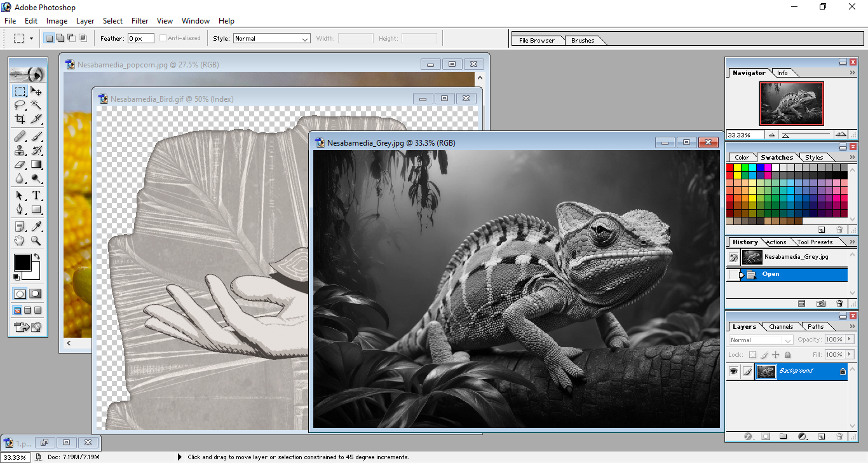The width and height of the screenshot is (868, 463).
Task: Click the Navigator zoom slider handle
Action: [x=786, y=135]
